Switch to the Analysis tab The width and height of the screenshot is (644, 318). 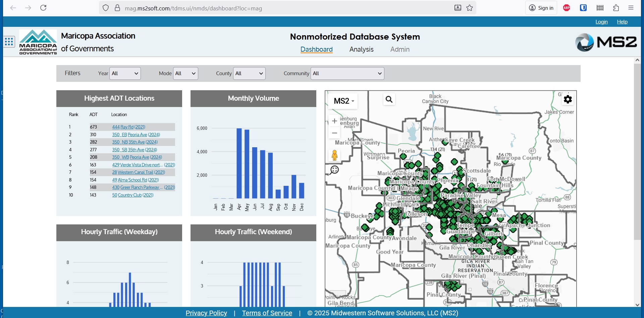click(361, 49)
